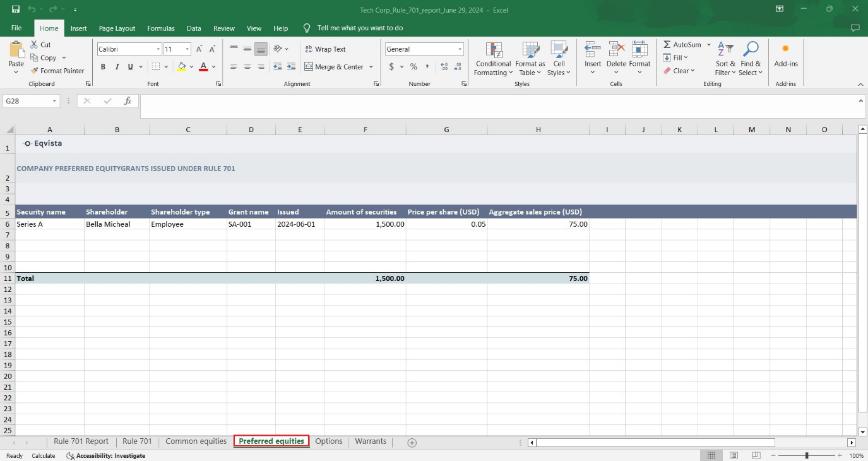Open the fill color dropdown arrow
Image resolution: width=868 pixels, height=461 pixels.
pyautogui.click(x=191, y=66)
